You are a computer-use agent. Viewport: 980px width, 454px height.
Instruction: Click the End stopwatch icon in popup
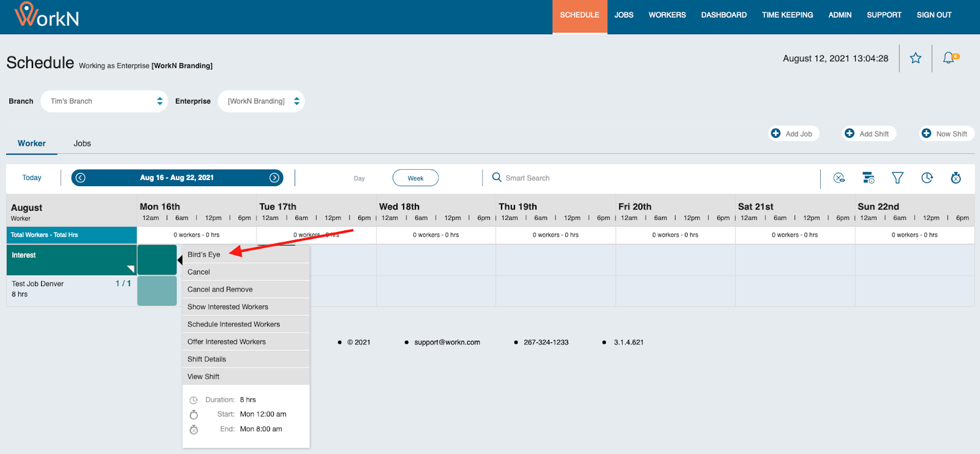click(x=194, y=429)
